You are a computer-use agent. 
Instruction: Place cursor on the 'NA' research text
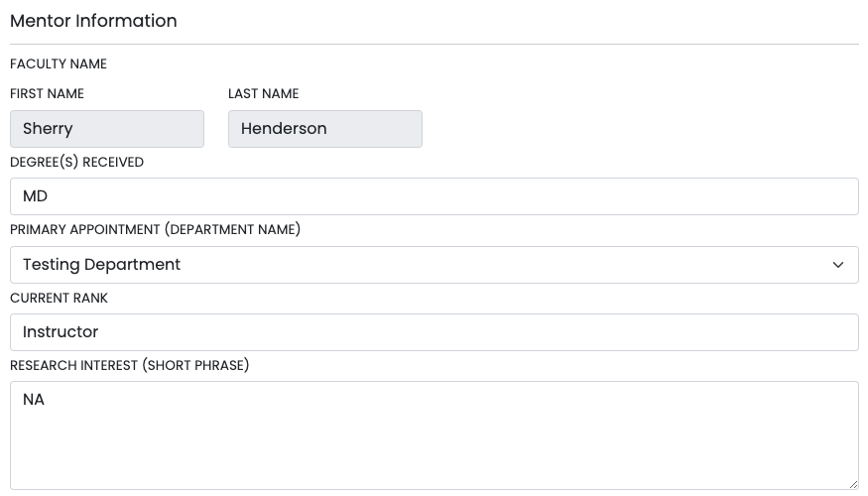(33, 400)
